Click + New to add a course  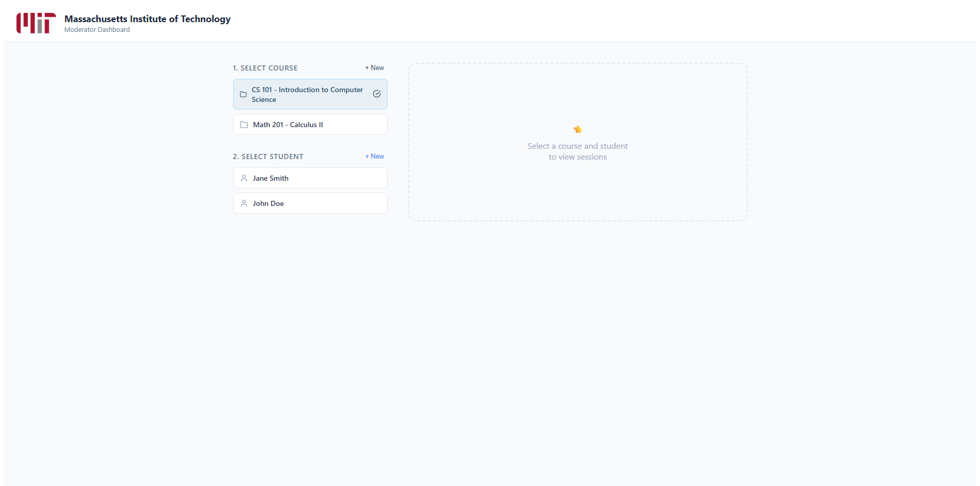374,67
